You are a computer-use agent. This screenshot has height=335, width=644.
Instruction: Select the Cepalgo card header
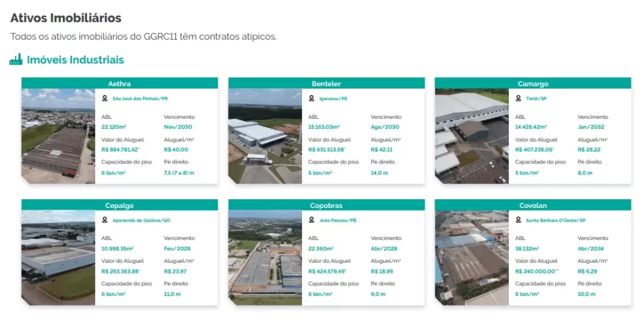coord(119,206)
